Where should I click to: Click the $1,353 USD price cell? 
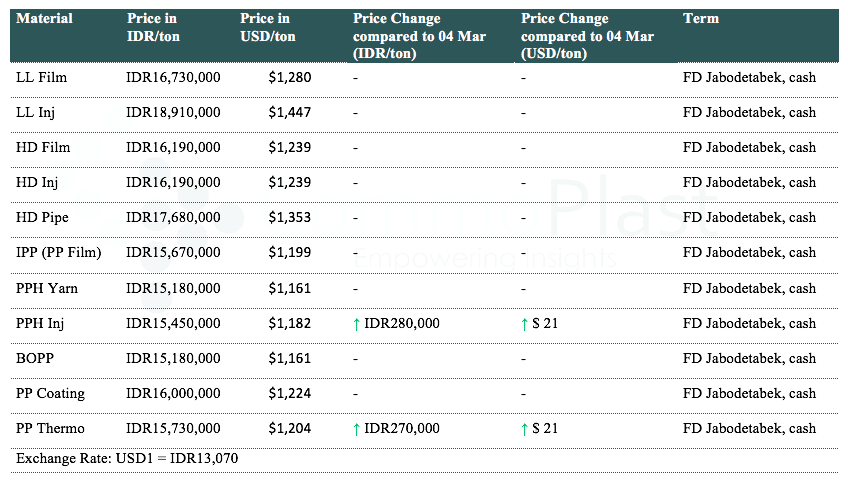[290, 218]
